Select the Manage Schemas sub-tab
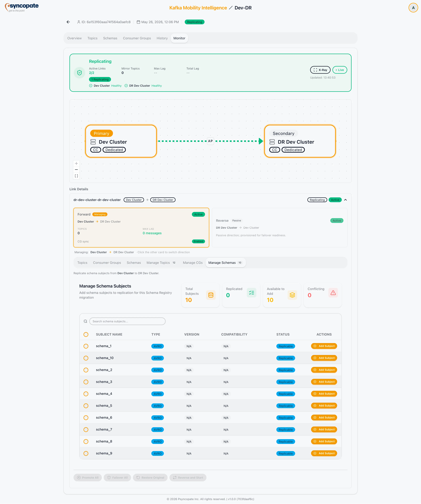The image size is (421, 504). 225,263
